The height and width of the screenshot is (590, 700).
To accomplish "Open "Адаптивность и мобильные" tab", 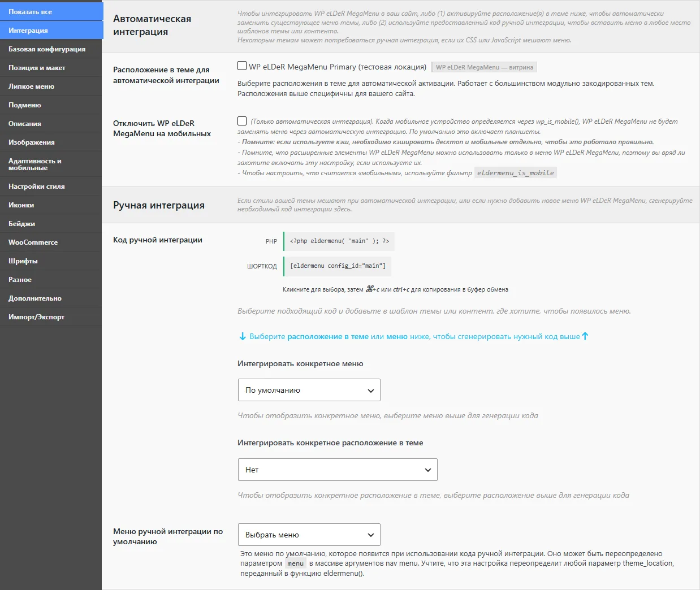I will pyautogui.click(x=51, y=164).
